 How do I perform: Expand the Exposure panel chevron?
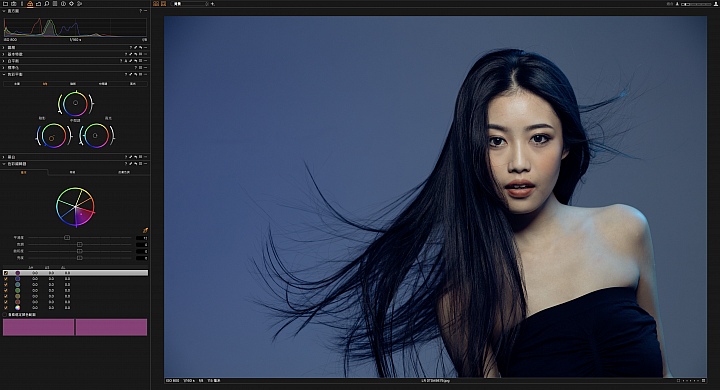point(3,47)
